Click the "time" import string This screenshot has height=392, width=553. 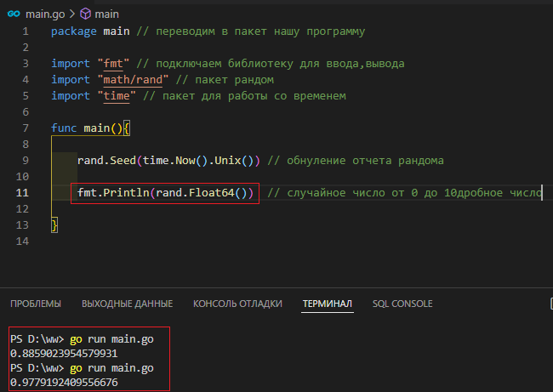(117, 96)
